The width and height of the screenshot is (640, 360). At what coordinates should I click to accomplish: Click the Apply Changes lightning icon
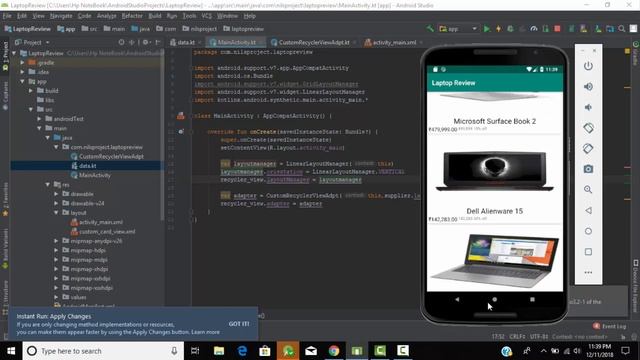click(x=498, y=29)
